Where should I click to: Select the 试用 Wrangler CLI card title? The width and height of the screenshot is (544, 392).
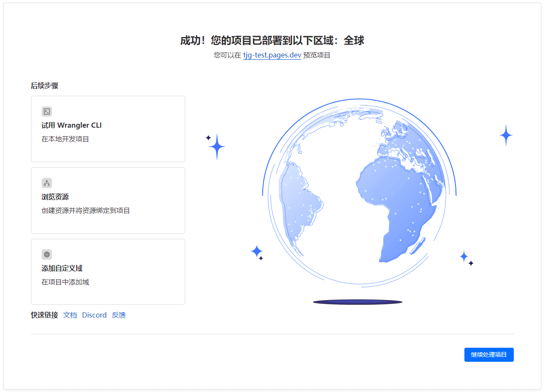(72, 125)
